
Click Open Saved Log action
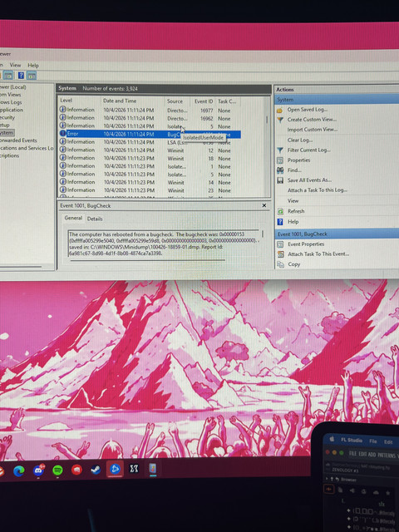pos(307,110)
